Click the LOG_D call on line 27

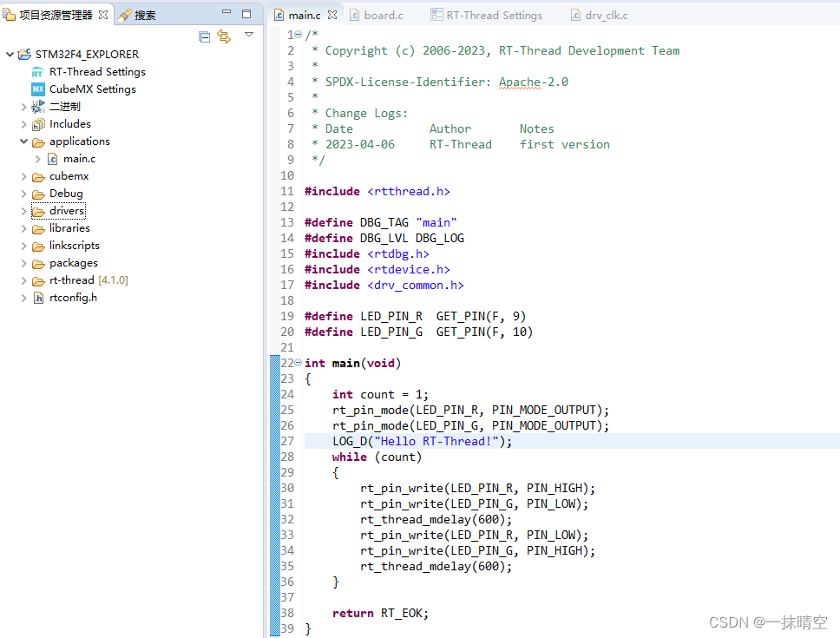coord(422,442)
